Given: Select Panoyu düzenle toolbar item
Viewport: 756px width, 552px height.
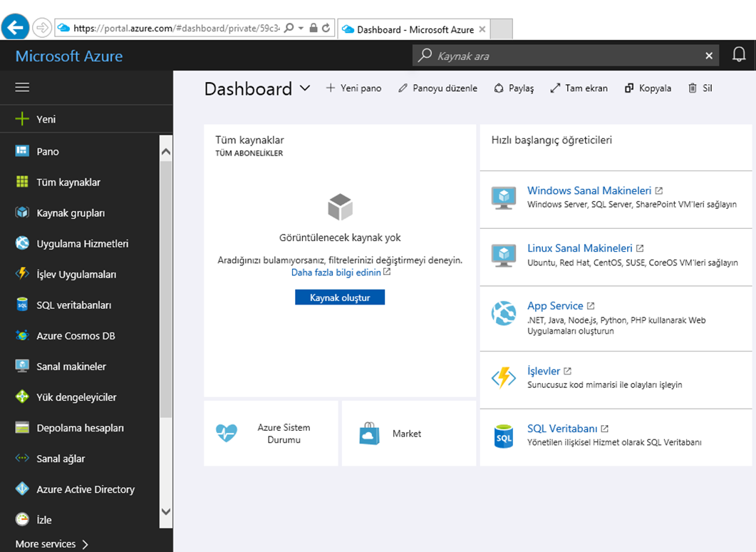Looking at the screenshot, I should point(437,88).
